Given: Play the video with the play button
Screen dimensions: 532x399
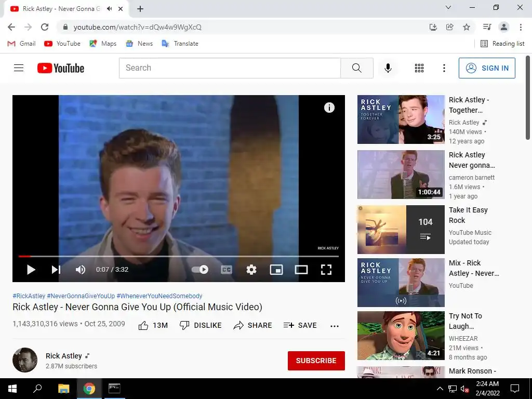Looking at the screenshot, I should tap(31, 270).
